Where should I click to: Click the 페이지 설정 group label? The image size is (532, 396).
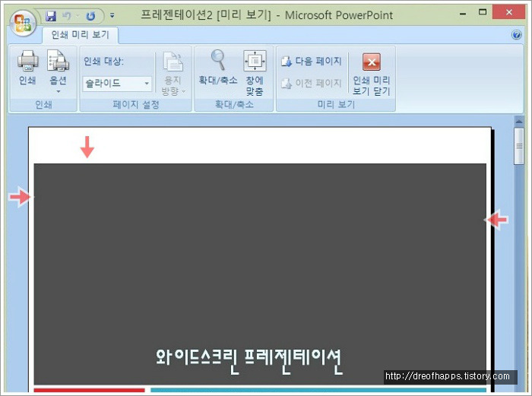[x=136, y=105]
